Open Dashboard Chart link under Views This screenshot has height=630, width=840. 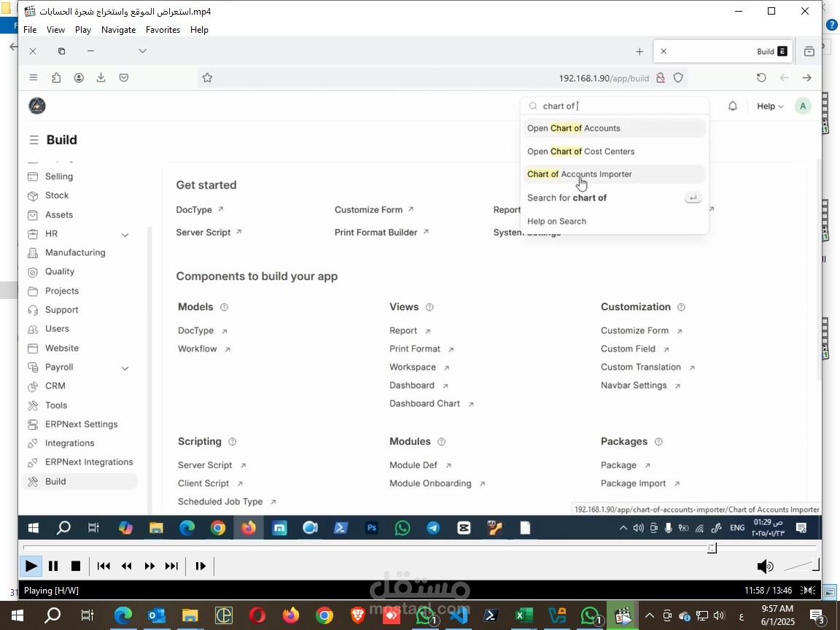[432, 403]
